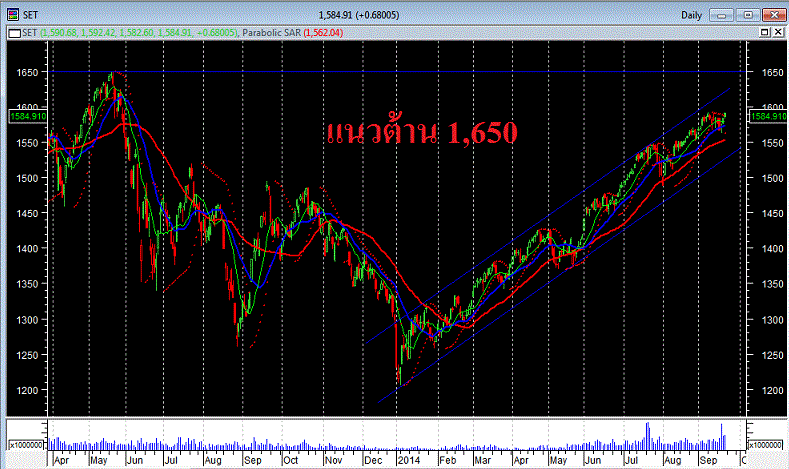This screenshot has width=789, height=469.
Task: Maximize the chart pane using its restore icon
Action: coord(765,32)
